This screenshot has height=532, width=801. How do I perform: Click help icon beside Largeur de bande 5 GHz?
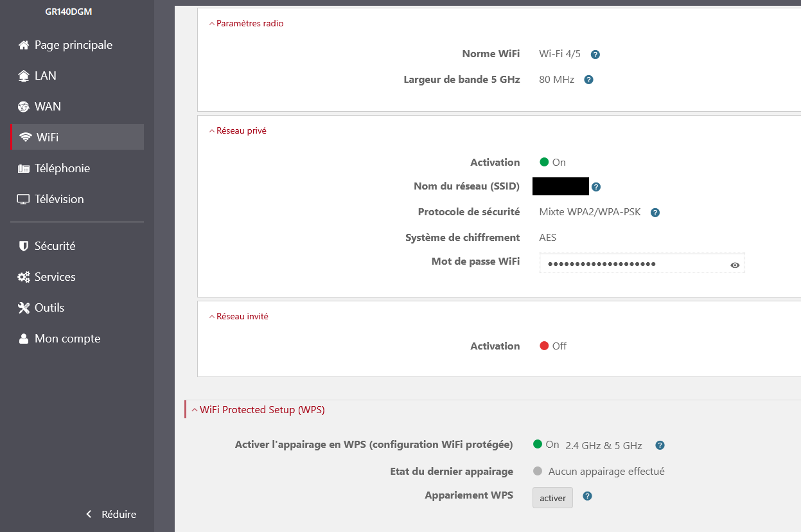click(588, 80)
